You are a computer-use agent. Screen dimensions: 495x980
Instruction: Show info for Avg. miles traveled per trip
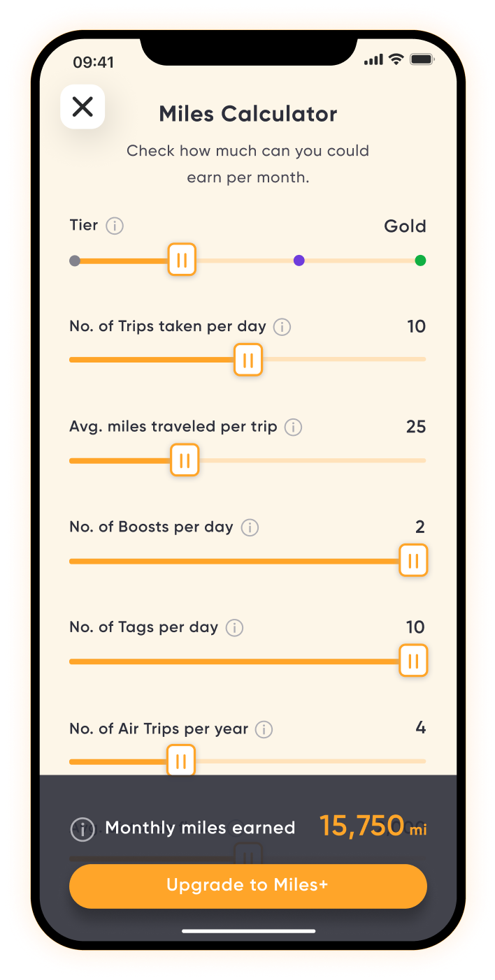tap(294, 427)
